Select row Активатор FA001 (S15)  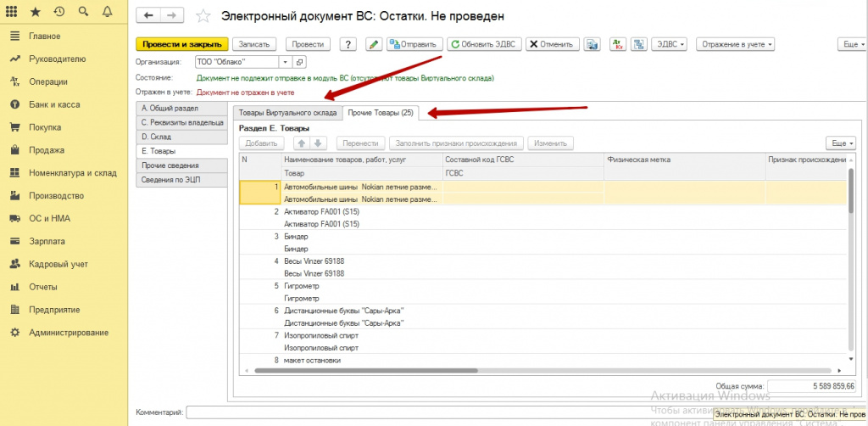coord(542,218)
